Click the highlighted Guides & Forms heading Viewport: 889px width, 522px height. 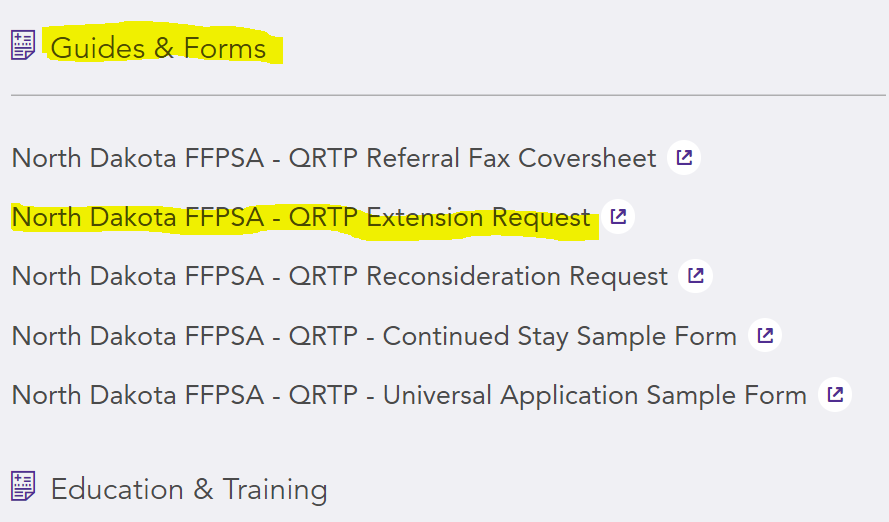tap(158, 48)
